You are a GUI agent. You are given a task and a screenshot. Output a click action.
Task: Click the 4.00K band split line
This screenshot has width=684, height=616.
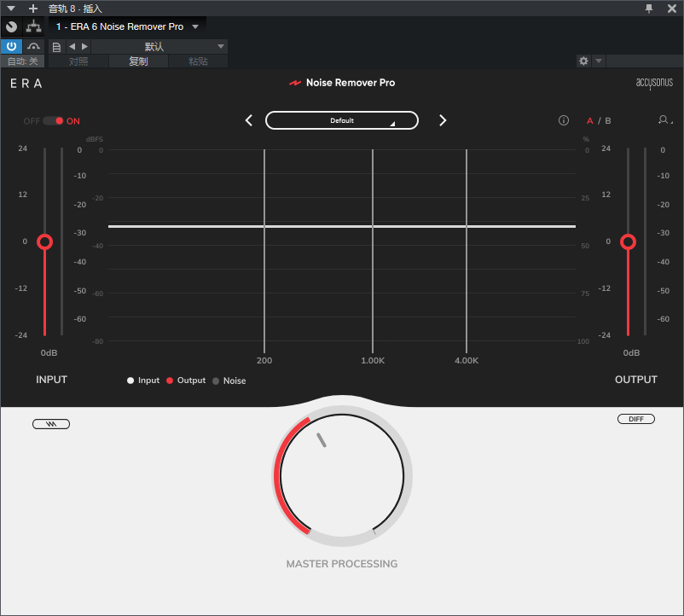click(x=467, y=251)
